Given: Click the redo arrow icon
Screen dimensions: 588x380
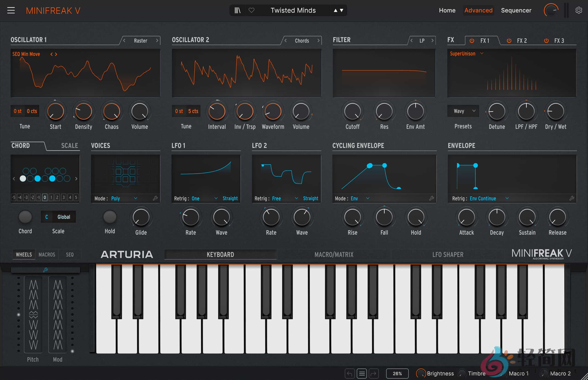Looking at the screenshot, I should pos(374,373).
